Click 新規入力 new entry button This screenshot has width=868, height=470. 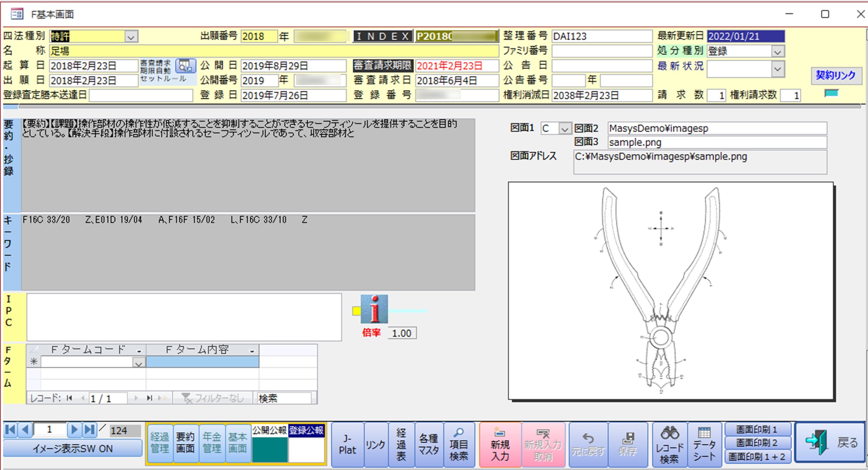(x=500, y=445)
